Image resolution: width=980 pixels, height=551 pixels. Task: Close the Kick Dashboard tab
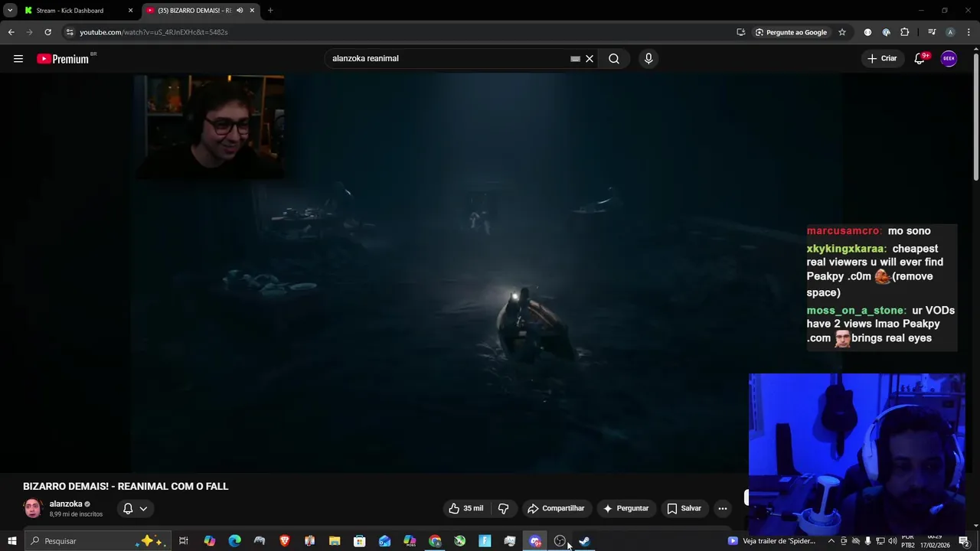point(130,11)
